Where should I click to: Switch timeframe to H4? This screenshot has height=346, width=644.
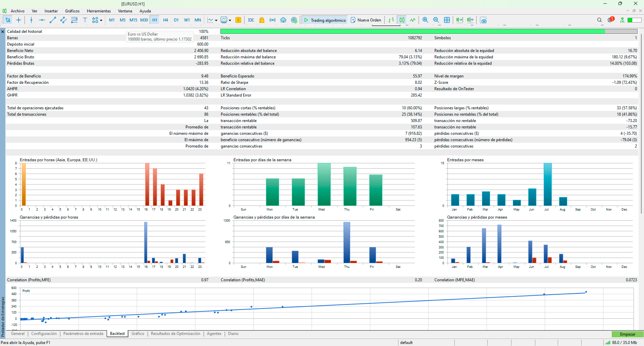(x=165, y=20)
